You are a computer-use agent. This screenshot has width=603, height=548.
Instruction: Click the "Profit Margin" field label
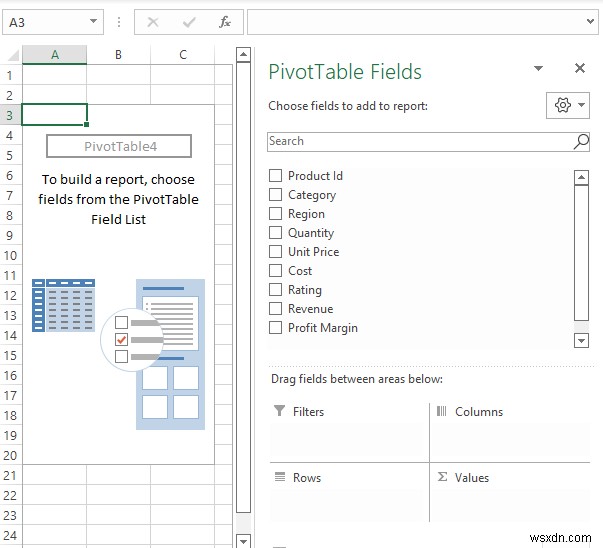(323, 328)
